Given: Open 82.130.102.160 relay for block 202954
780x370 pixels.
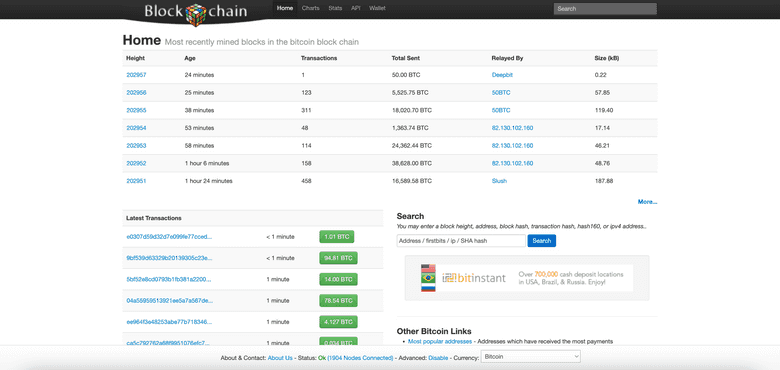Looking at the screenshot, I should 512,128.
